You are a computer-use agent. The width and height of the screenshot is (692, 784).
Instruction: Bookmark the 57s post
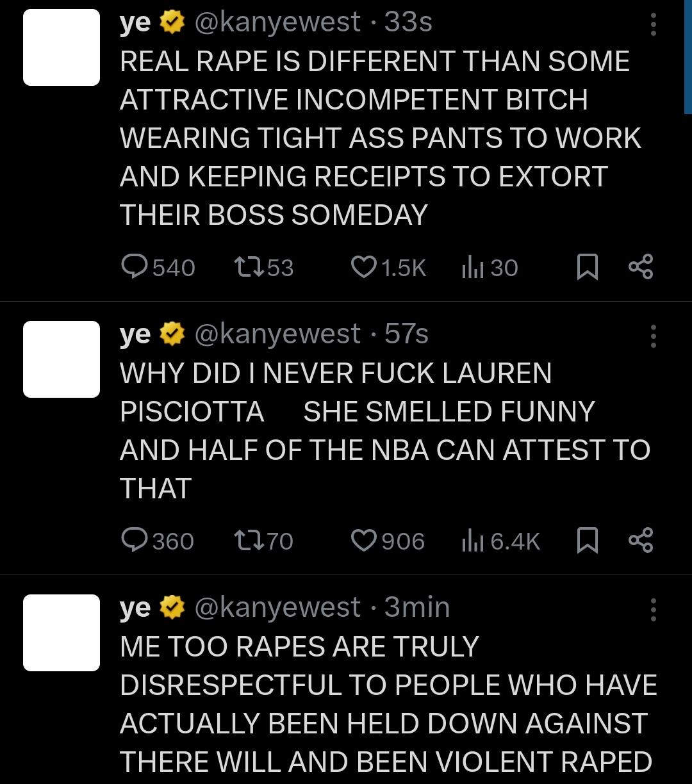588,541
